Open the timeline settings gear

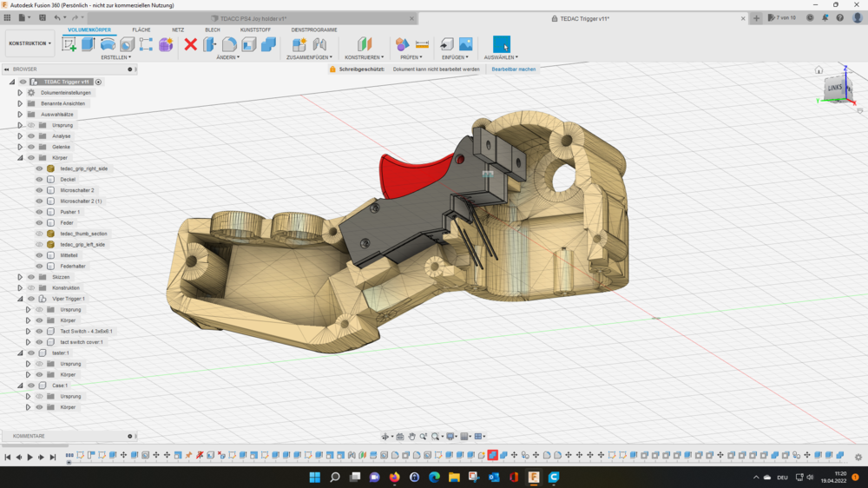point(858,457)
